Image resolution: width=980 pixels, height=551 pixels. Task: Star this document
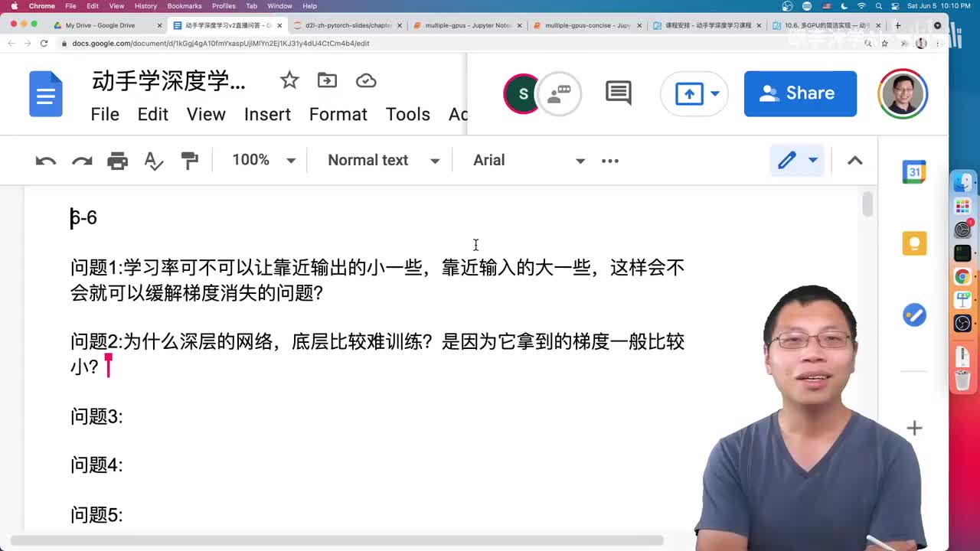coord(289,80)
